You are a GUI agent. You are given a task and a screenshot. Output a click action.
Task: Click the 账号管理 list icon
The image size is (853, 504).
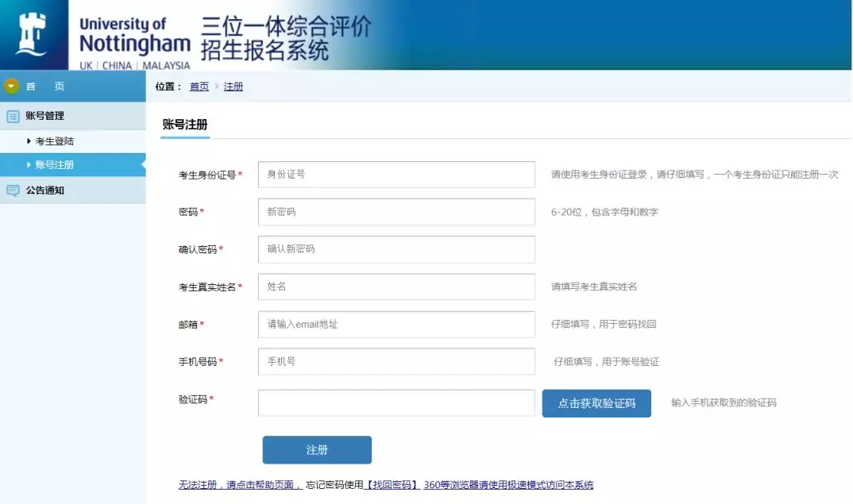(x=13, y=116)
